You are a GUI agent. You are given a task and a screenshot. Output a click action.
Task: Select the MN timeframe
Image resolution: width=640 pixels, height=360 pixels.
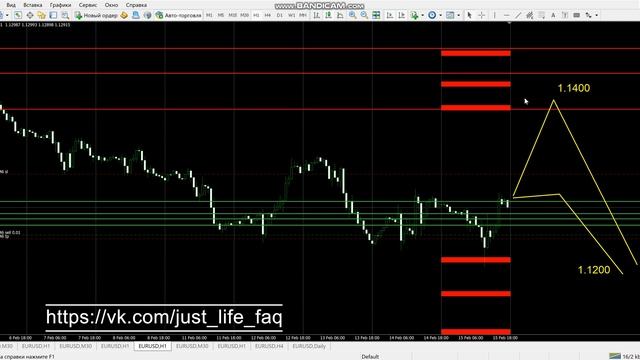click(x=303, y=15)
